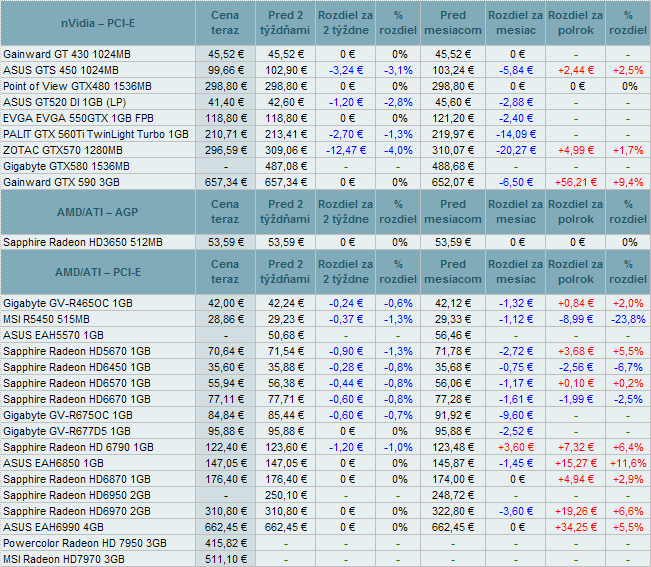Click the -6,7% half-year percentage value
The image size is (651, 567).
(x=628, y=367)
